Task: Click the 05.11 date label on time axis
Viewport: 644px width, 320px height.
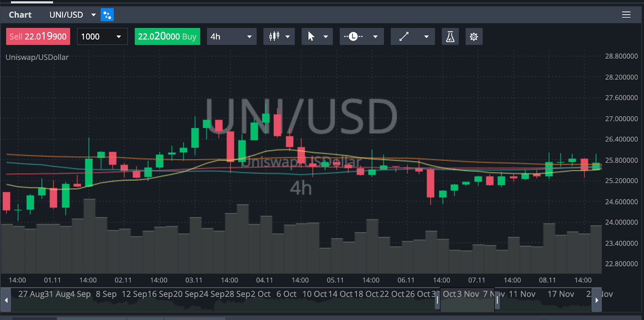Action: pos(335,280)
